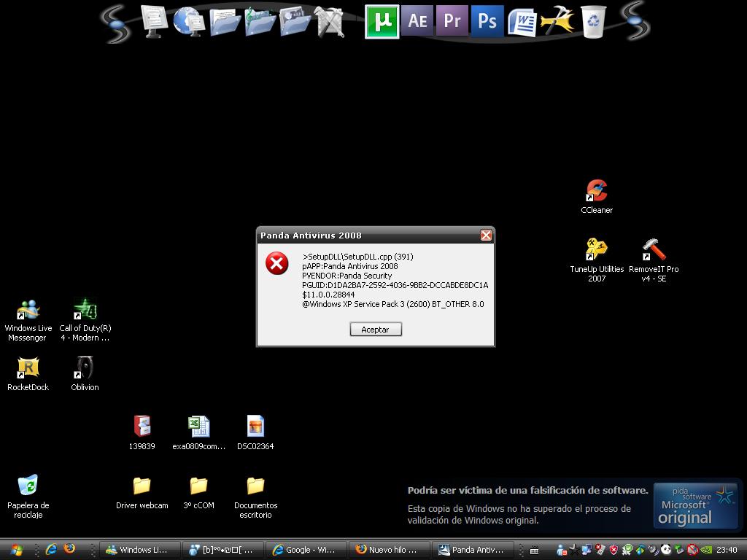This screenshot has width=747, height=560.
Task: Launch Firefox from Quick Launch
Action: tap(69, 549)
